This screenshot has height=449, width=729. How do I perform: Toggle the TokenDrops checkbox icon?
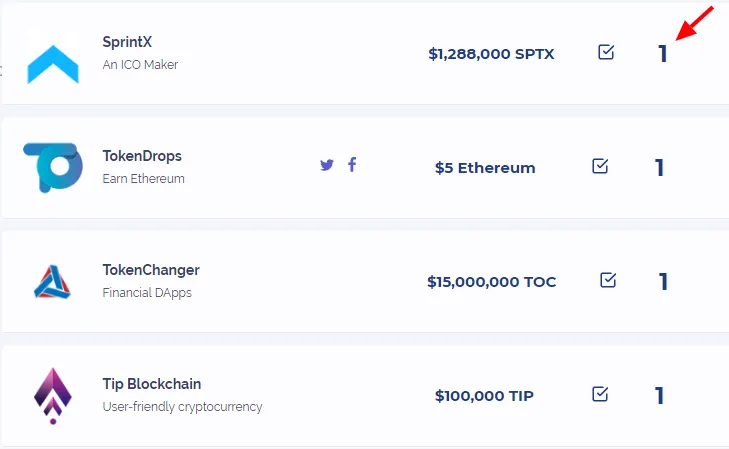coord(600,166)
